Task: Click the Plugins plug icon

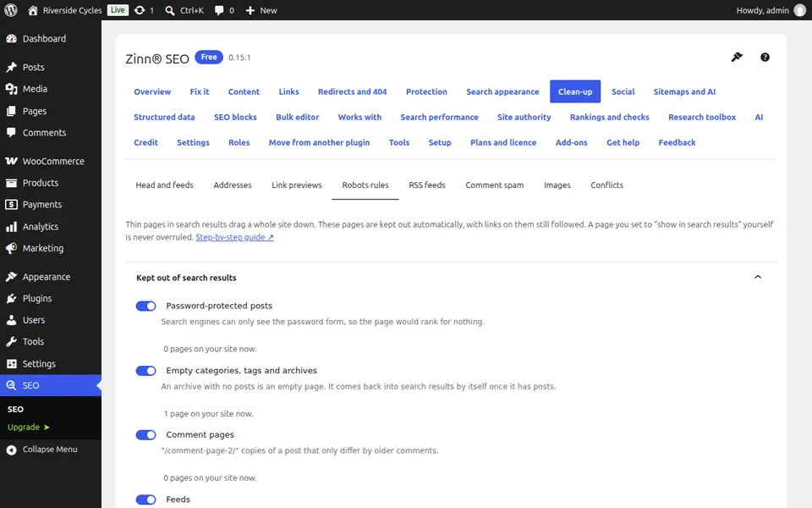Action: pyautogui.click(x=11, y=298)
